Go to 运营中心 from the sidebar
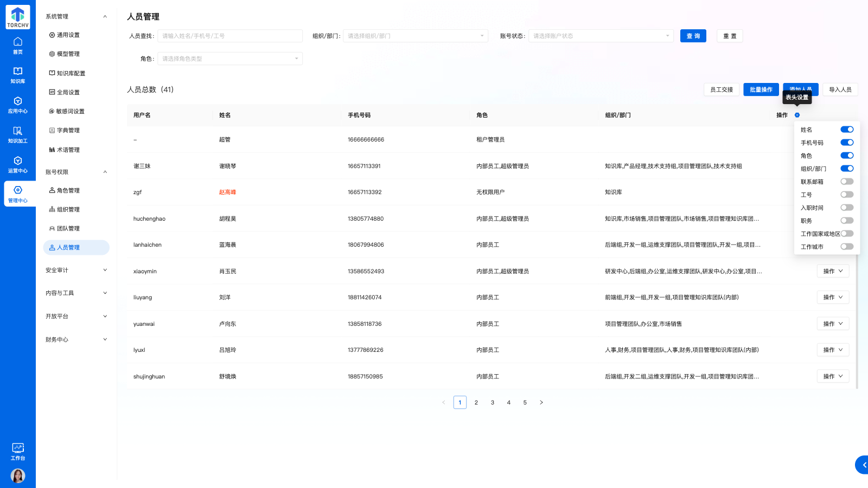Viewport: 868px width, 488px height. [x=18, y=164]
